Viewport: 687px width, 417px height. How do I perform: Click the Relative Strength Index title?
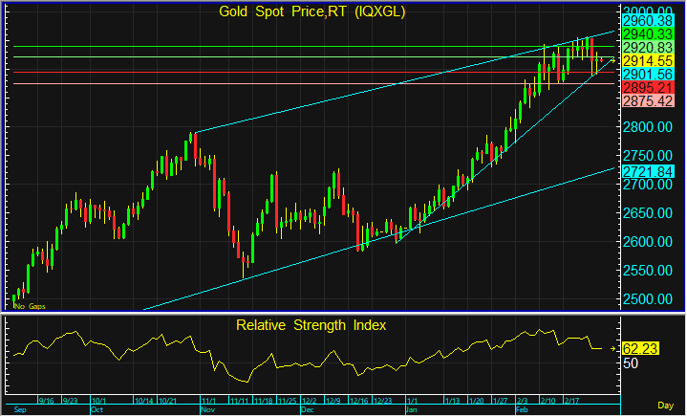click(x=310, y=325)
